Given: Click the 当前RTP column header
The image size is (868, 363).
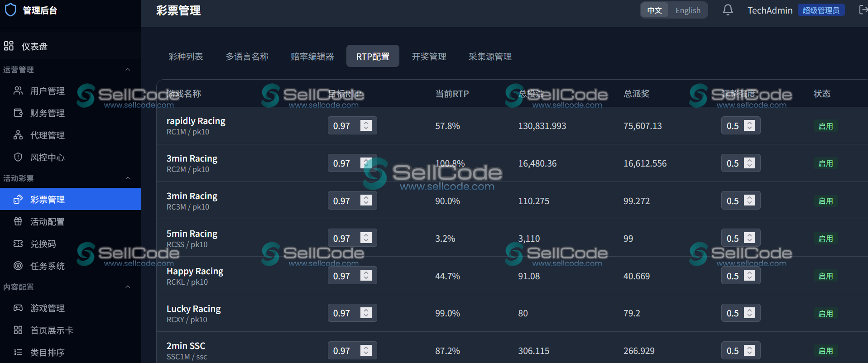Looking at the screenshot, I should (452, 94).
